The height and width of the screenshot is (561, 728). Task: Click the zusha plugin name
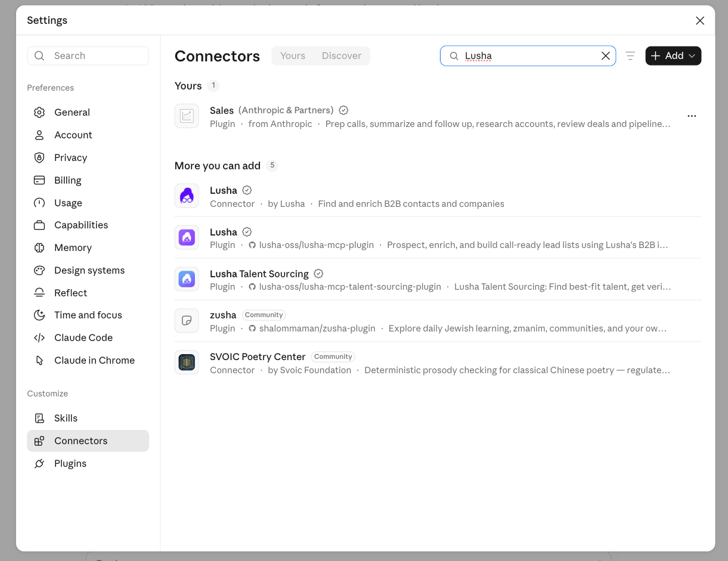coord(223,315)
